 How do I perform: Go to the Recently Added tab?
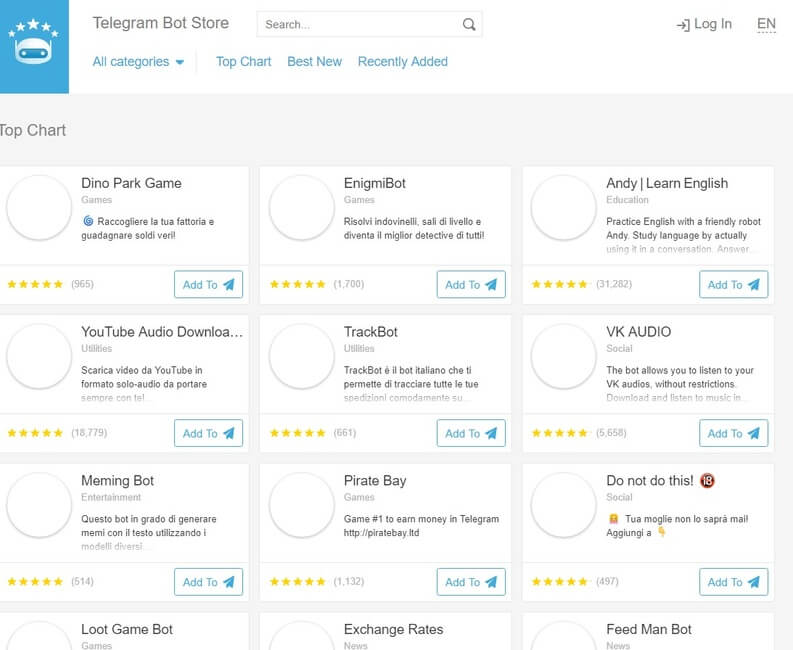point(402,62)
